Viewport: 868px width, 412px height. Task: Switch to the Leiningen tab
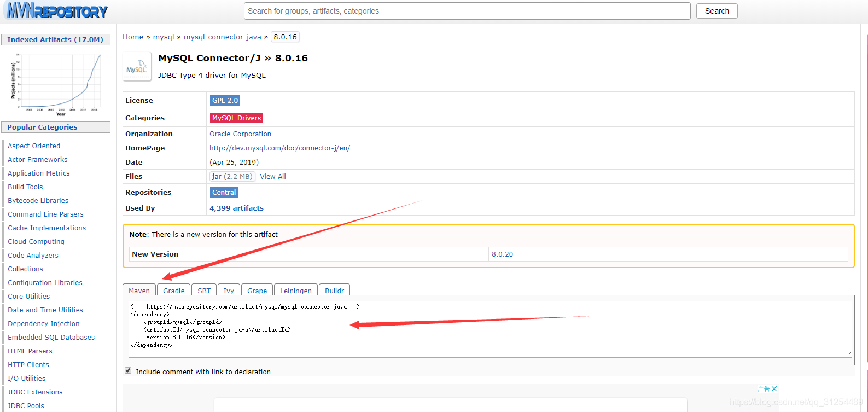[296, 291]
